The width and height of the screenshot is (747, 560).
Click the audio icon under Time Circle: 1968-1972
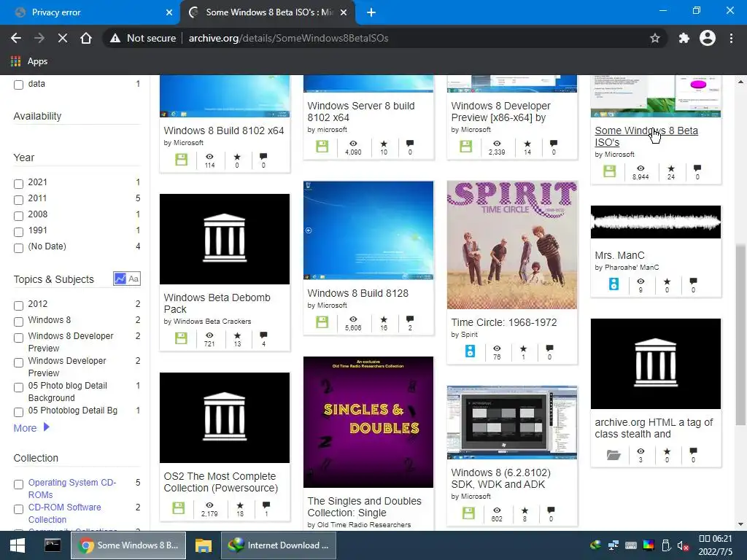[x=470, y=351]
